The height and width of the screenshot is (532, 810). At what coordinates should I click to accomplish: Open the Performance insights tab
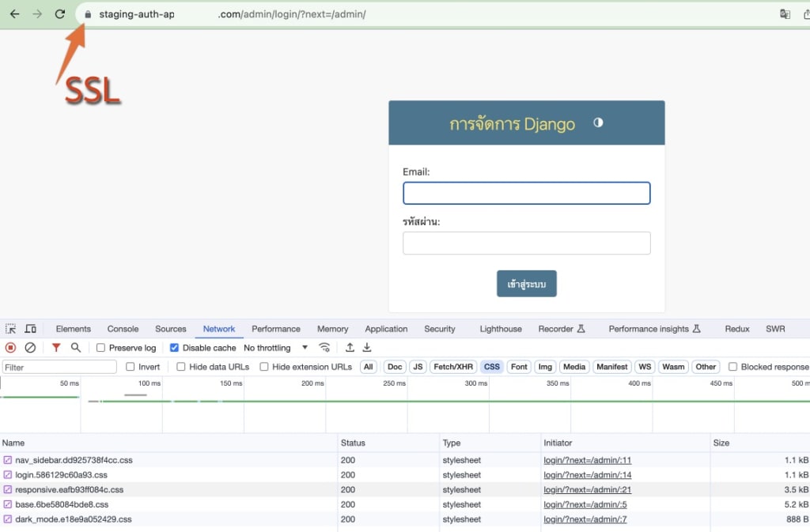tap(654, 329)
